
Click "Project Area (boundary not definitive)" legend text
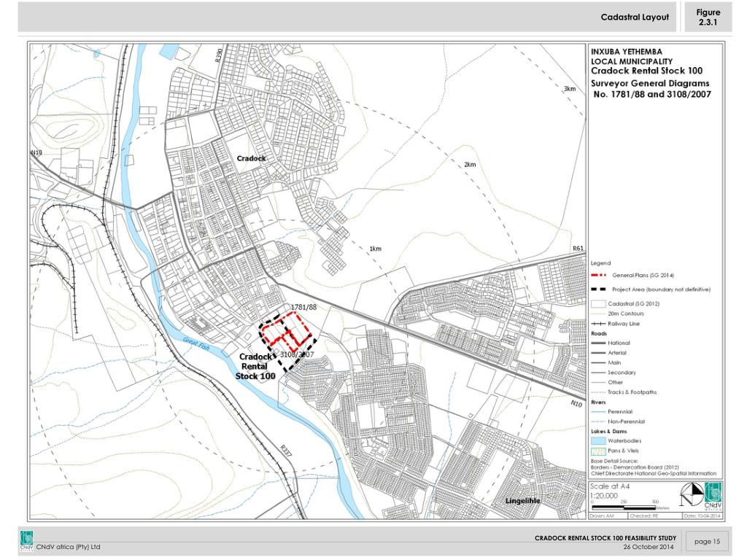[661, 289]
